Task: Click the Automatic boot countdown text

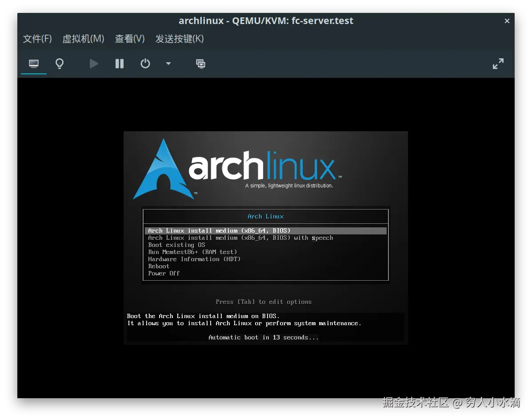Action: tap(264, 338)
